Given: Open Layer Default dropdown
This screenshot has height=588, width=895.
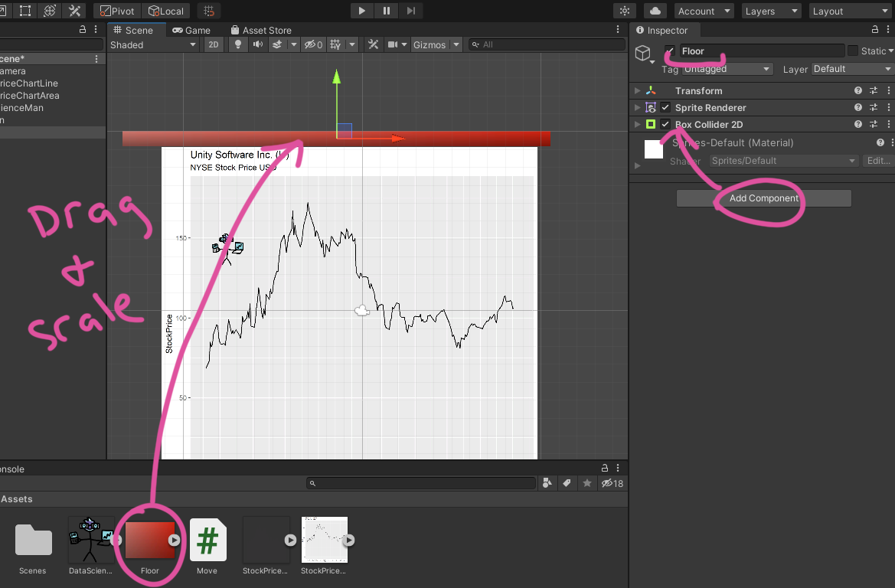Looking at the screenshot, I should pos(853,69).
